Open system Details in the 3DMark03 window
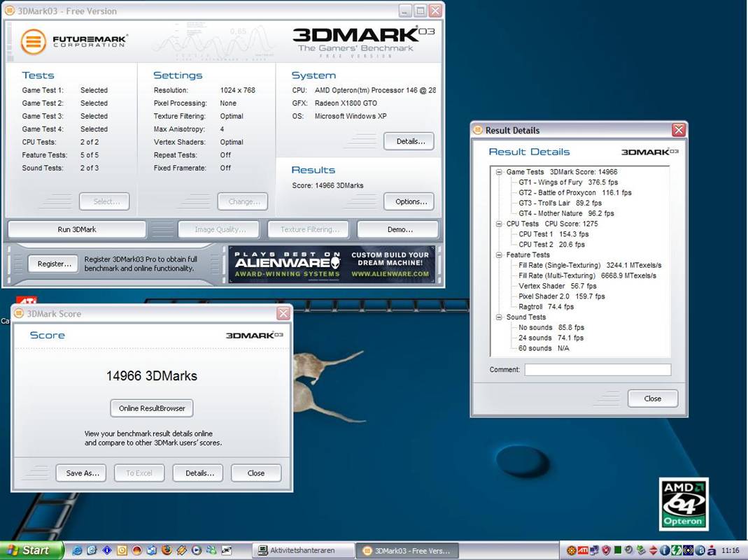This screenshot has height=560, width=748. (x=409, y=141)
